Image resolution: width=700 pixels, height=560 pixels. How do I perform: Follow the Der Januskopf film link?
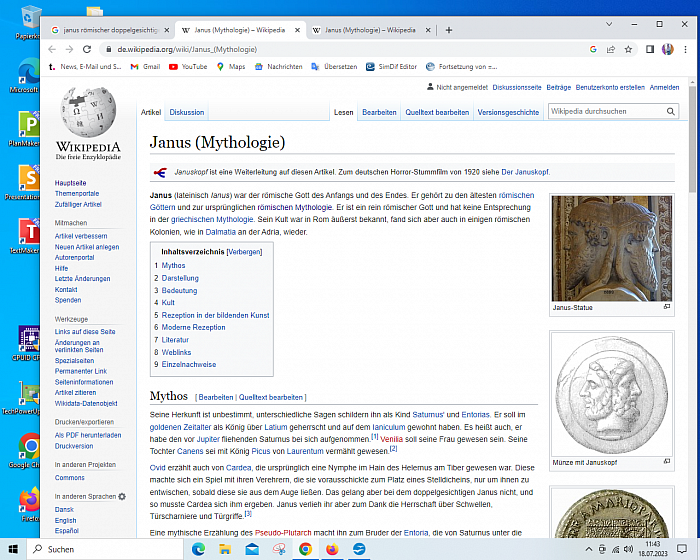click(525, 172)
